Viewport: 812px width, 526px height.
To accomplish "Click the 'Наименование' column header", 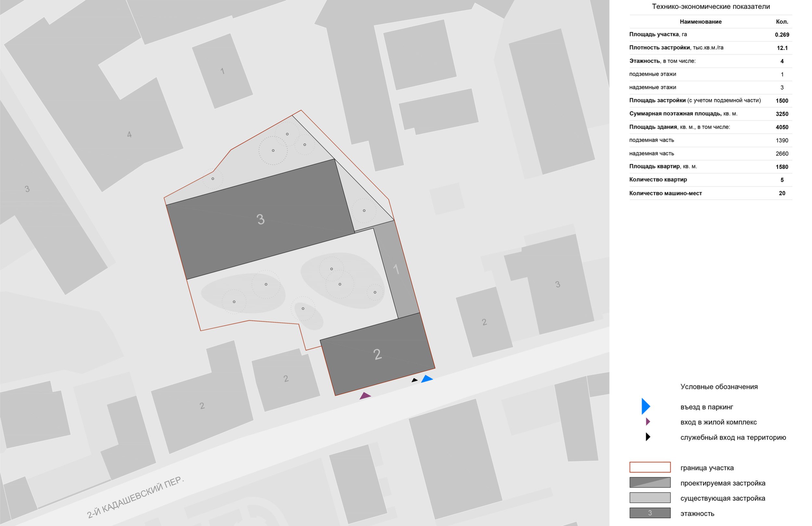I will click(x=701, y=22).
